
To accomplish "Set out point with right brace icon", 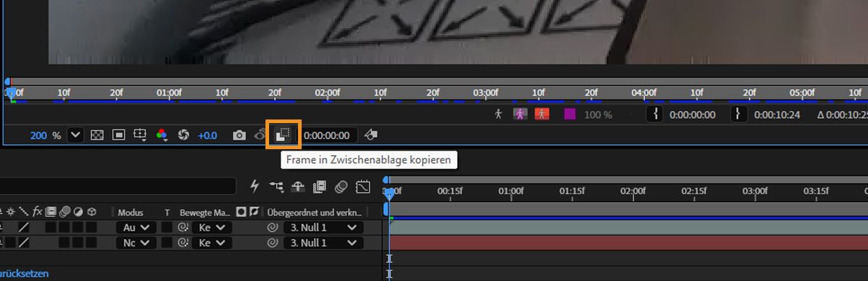I will (739, 114).
